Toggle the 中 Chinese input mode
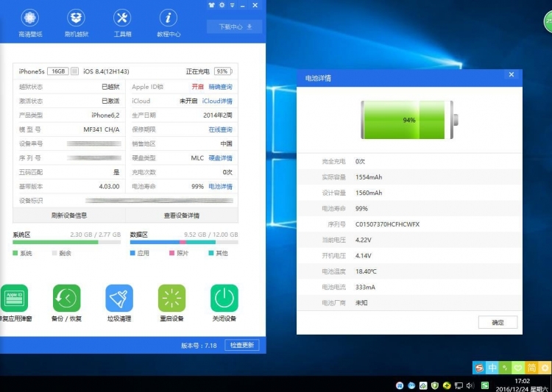Image resolution: width=552 pixels, height=392 pixels. tap(492, 368)
